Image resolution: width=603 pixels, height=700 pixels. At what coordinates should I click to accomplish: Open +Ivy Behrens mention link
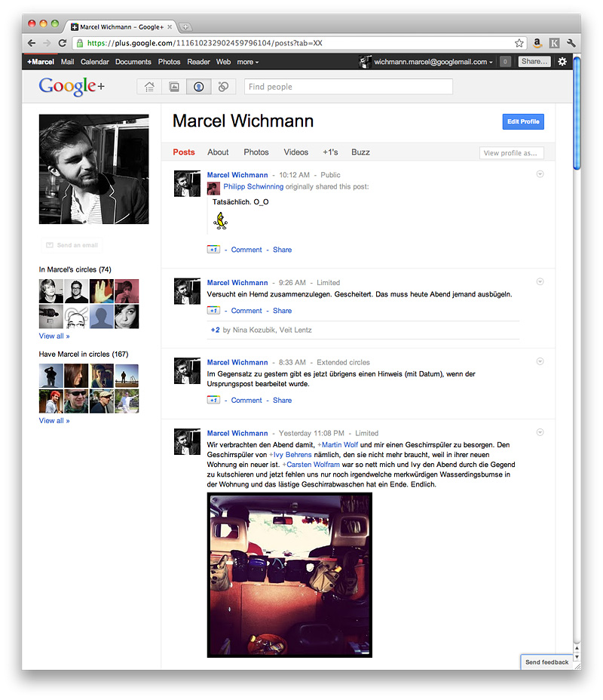pos(290,454)
